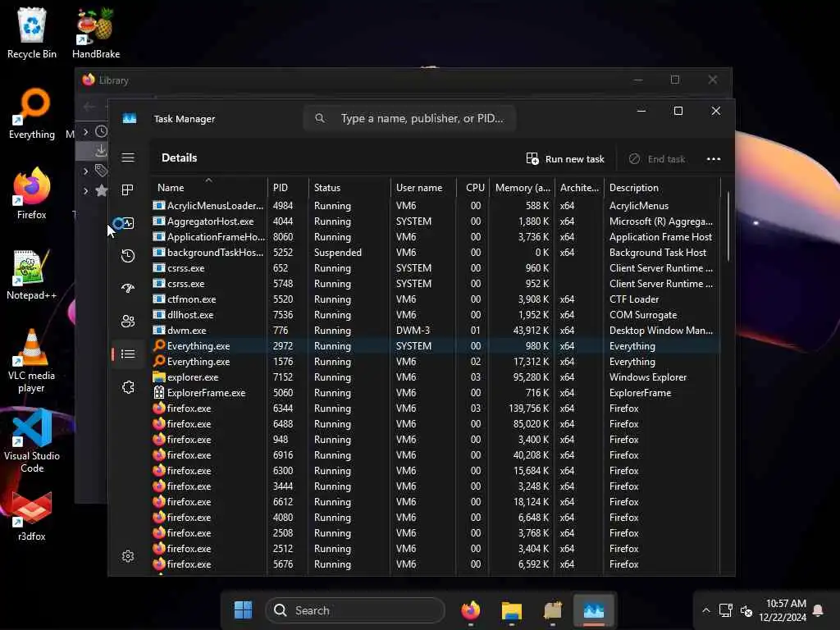Select ExplorerFrame.exe process row
Image resolution: width=840 pixels, height=630 pixels.
(x=435, y=393)
